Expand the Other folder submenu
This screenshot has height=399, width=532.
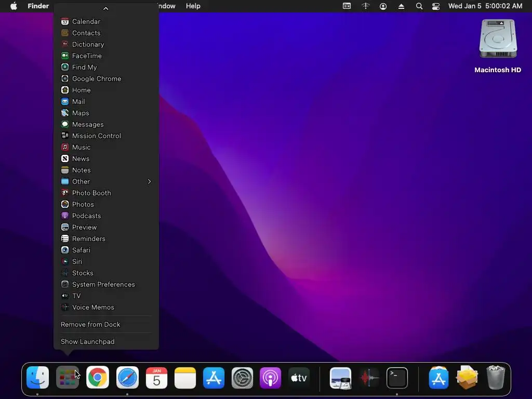[106, 181]
